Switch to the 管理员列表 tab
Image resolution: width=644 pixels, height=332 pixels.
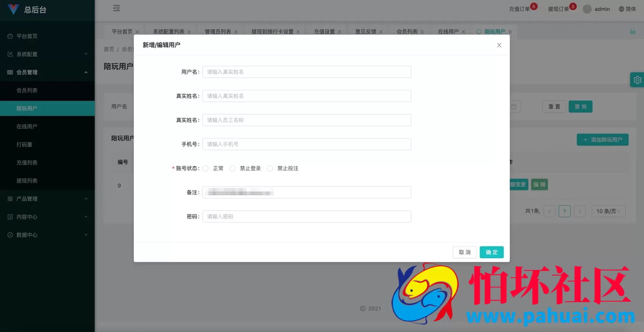coord(218,32)
